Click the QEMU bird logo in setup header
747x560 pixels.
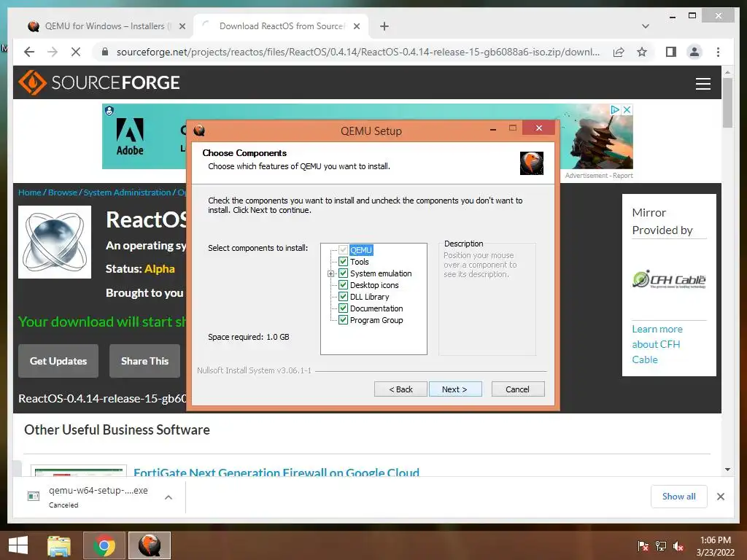(x=532, y=163)
